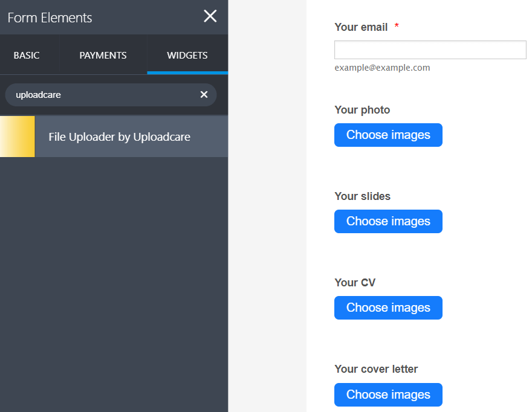Viewport: 532px width, 412px height.
Task: Switch to the BASIC tab
Action: pyautogui.click(x=27, y=54)
